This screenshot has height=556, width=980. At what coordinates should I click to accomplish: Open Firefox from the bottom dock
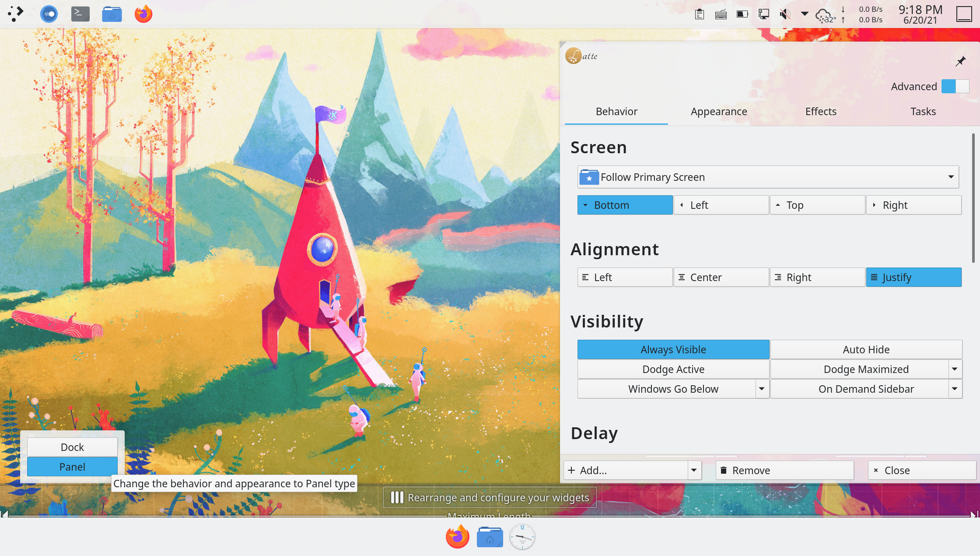tap(457, 537)
